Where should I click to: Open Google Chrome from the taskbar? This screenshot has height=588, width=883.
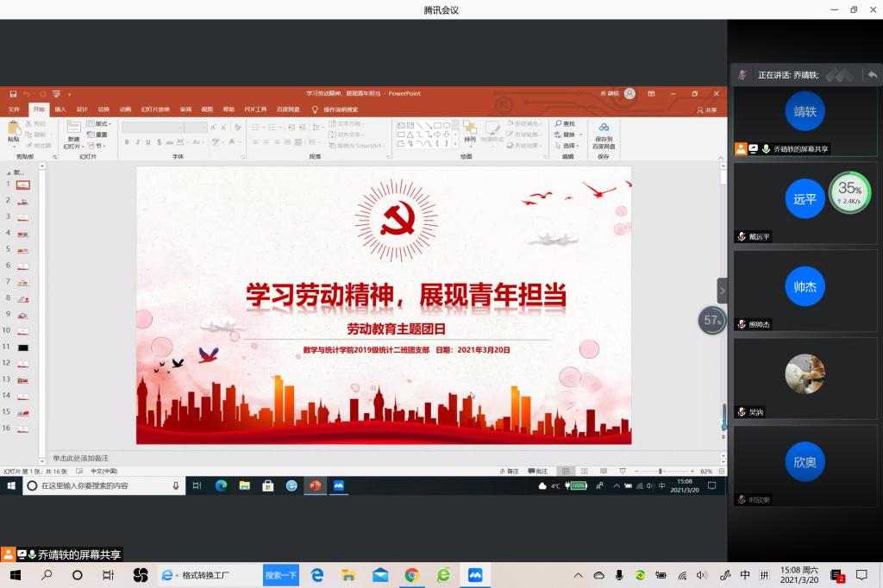click(412, 575)
